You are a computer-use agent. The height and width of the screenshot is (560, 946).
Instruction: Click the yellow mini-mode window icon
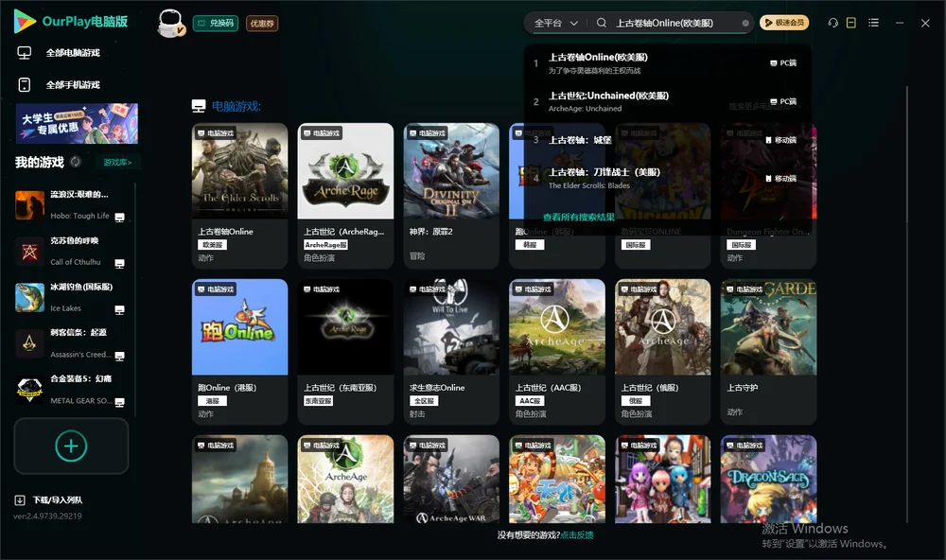pyautogui.click(x=851, y=23)
